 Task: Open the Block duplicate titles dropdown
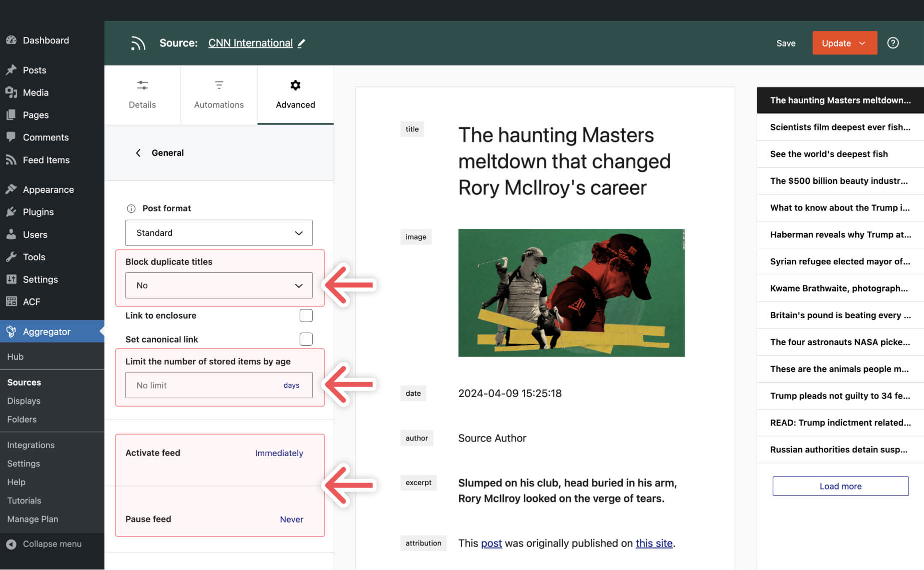[219, 285]
